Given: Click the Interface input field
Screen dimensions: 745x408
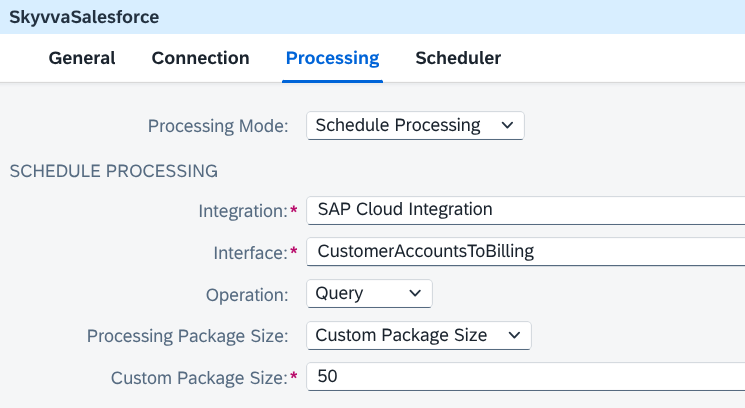Looking at the screenshot, I should coord(525,252).
